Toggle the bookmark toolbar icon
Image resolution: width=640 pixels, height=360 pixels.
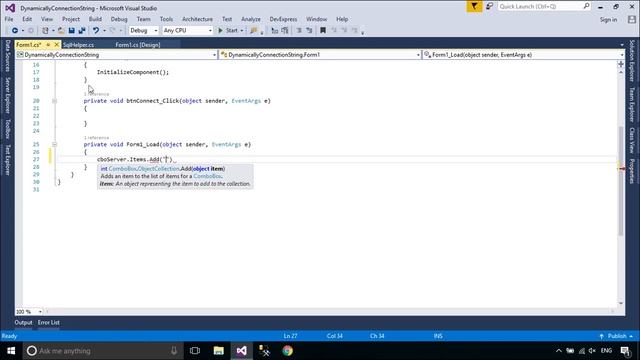pos(323,31)
